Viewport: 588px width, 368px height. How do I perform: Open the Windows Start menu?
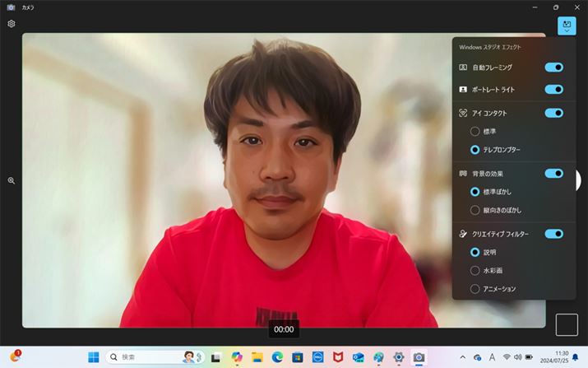coord(94,357)
